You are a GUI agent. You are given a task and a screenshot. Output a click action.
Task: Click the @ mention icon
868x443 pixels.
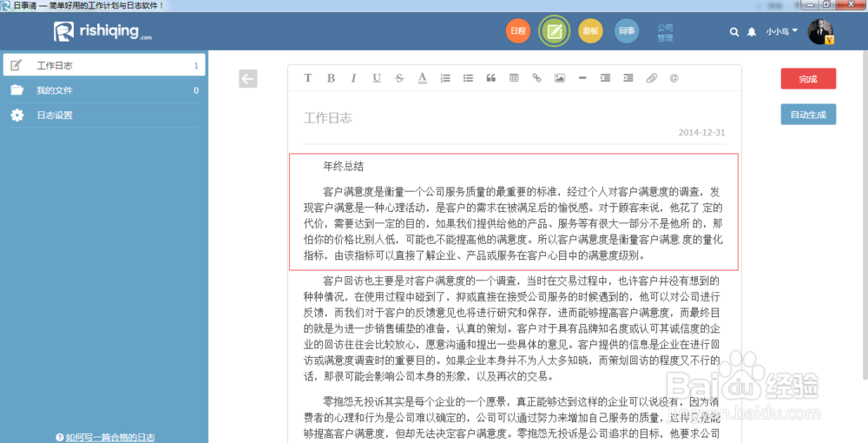click(x=674, y=78)
